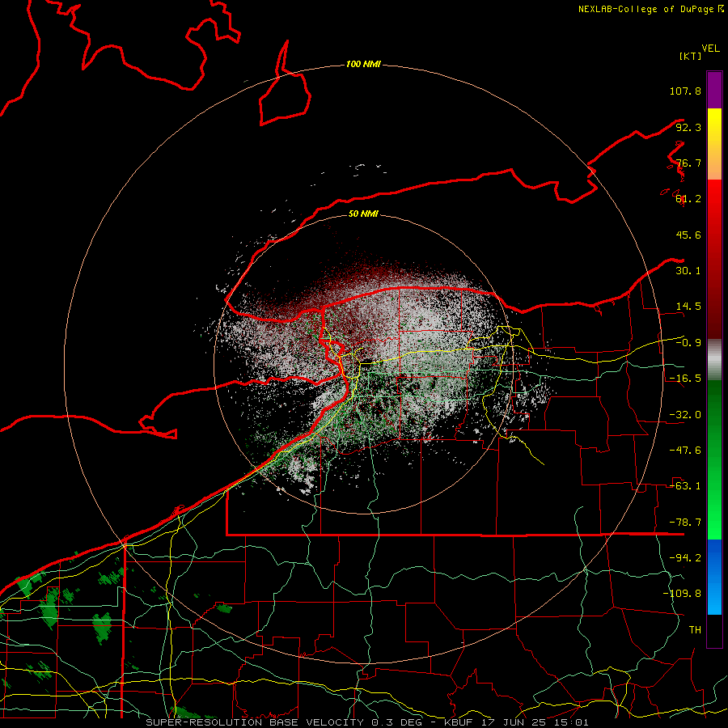Click the yellow-orange segment of the color bar
This screenshot has height=728, width=728.
point(714,144)
